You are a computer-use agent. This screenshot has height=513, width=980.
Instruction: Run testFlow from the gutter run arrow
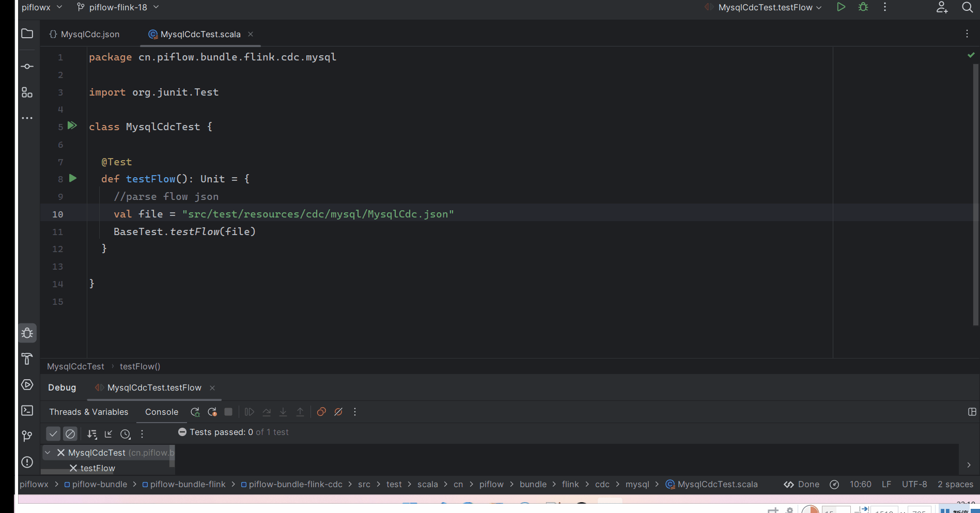(72, 178)
